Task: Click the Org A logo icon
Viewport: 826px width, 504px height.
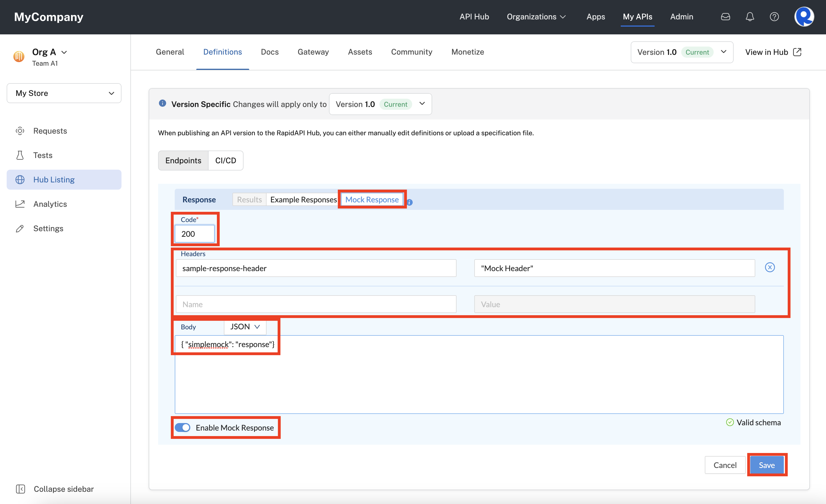Action: (x=19, y=56)
